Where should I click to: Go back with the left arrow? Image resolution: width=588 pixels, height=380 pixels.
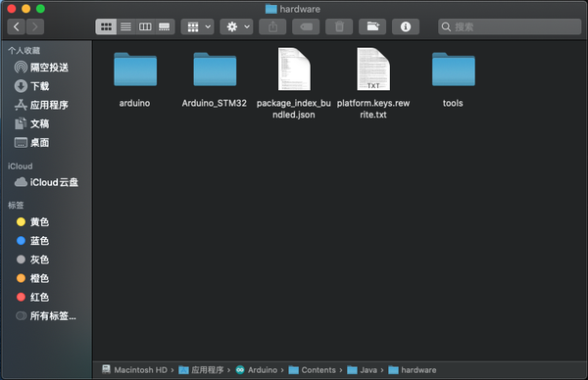click(16, 27)
